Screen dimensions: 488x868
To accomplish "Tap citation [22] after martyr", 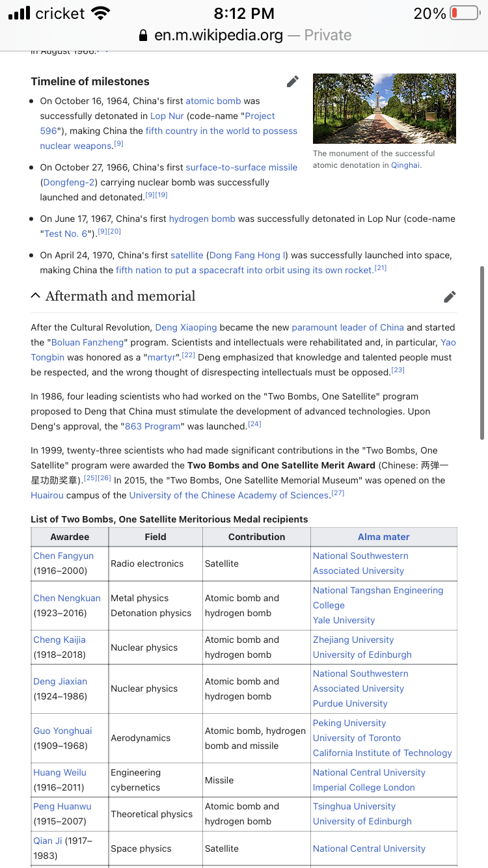I will pyautogui.click(x=189, y=355).
